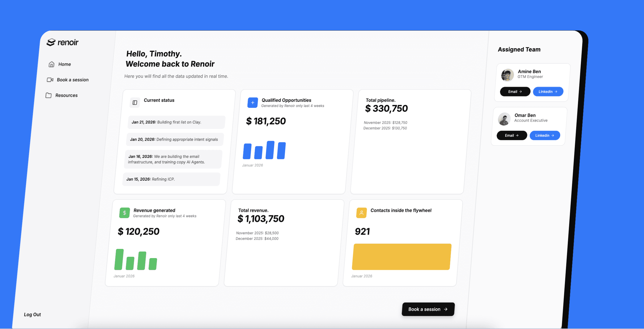
Task: Click the Resources folder icon
Action: coord(48,95)
